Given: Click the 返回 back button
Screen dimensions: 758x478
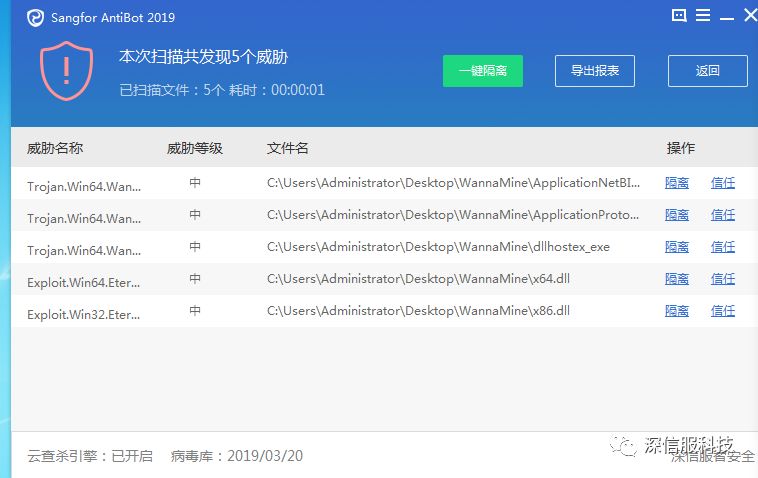Looking at the screenshot, I should tap(708, 71).
